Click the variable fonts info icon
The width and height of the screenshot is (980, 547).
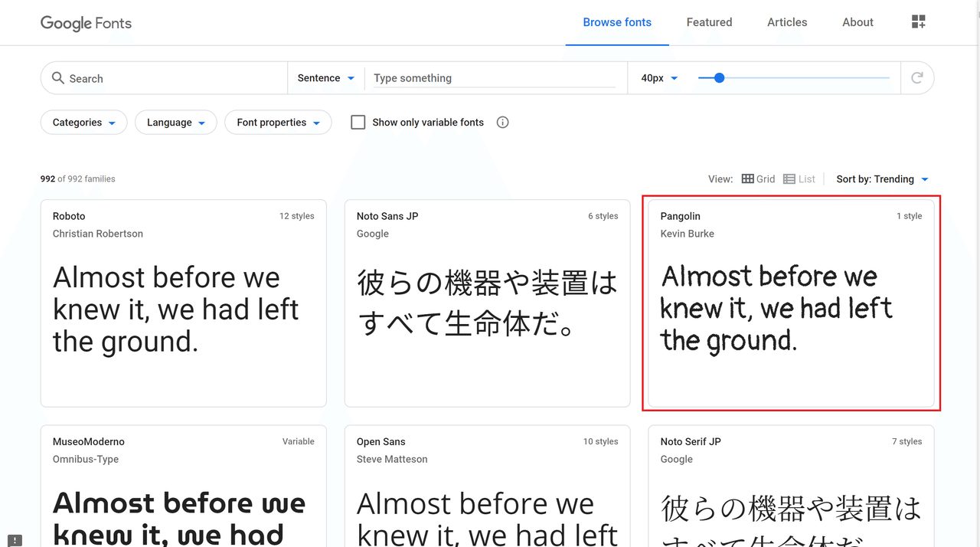503,123
